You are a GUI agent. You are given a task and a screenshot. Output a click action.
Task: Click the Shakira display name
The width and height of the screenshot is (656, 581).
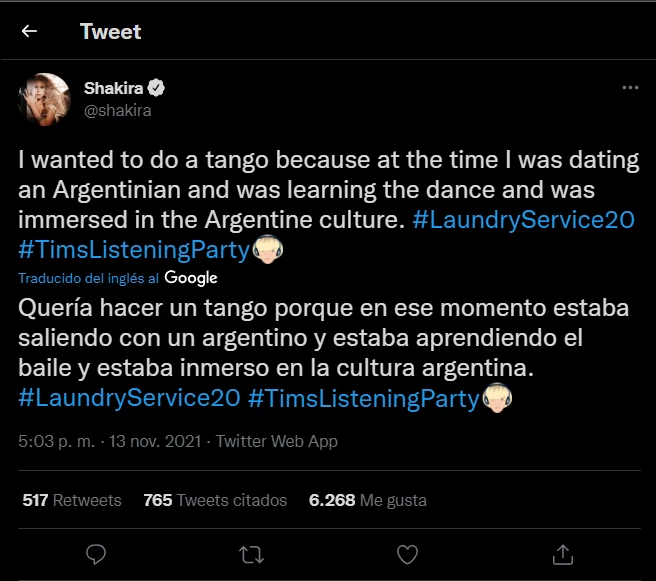(113, 88)
